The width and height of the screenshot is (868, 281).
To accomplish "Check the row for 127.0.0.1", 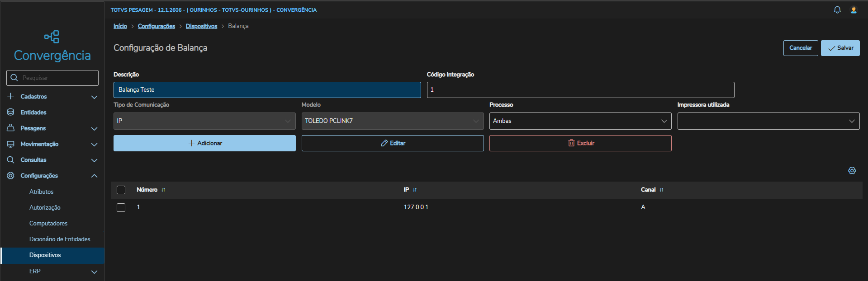I will point(121,207).
